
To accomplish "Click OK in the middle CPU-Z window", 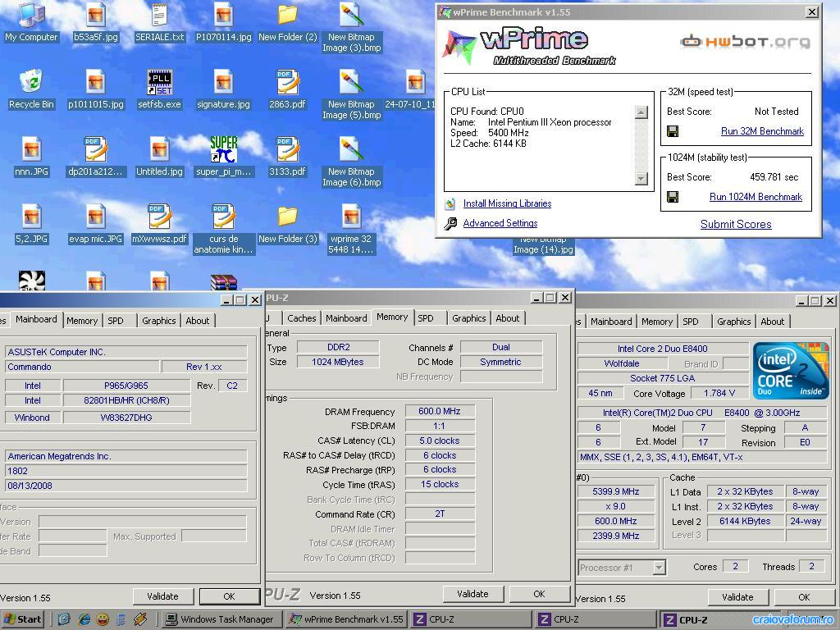I will tap(539, 594).
